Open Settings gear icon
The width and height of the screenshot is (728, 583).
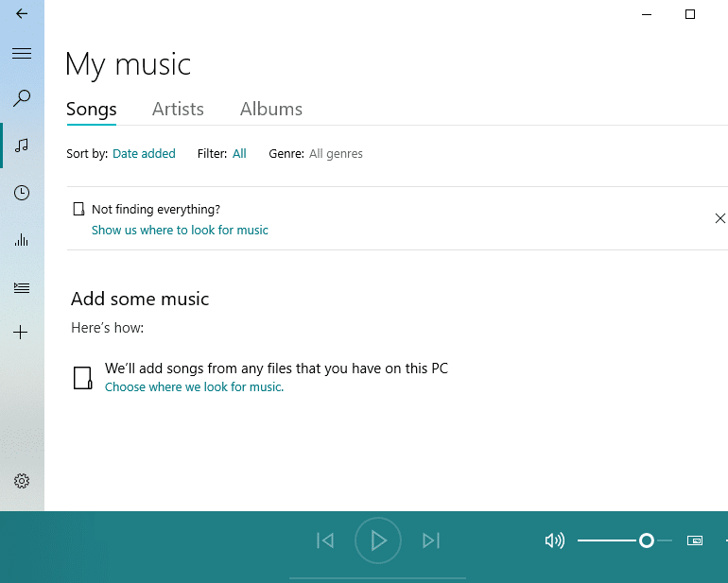22,481
